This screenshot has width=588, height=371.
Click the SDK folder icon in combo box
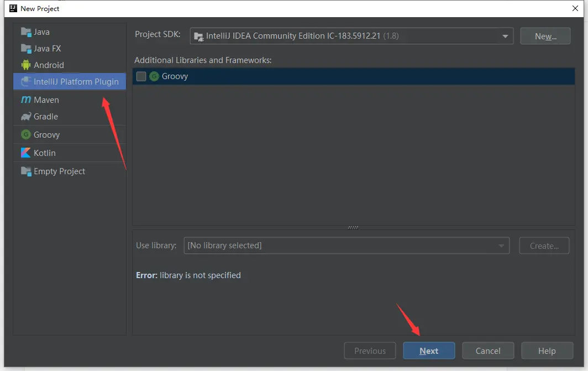tap(198, 36)
